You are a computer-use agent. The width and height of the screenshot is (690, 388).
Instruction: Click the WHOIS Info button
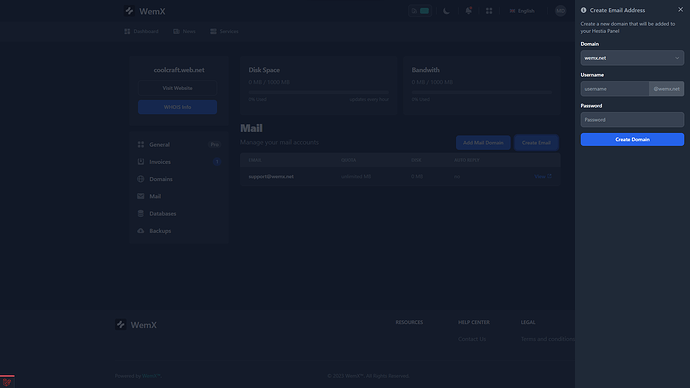[177, 107]
